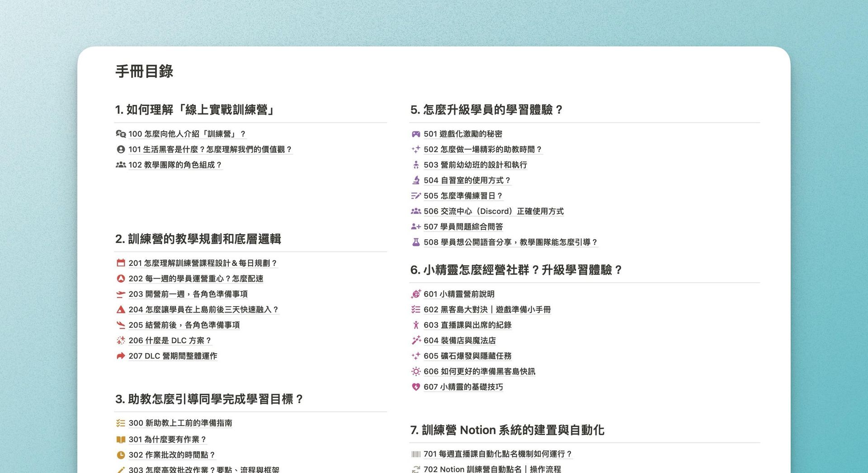Click the red share arrow icon beside 207
This screenshot has width=868, height=473.
click(121, 356)
